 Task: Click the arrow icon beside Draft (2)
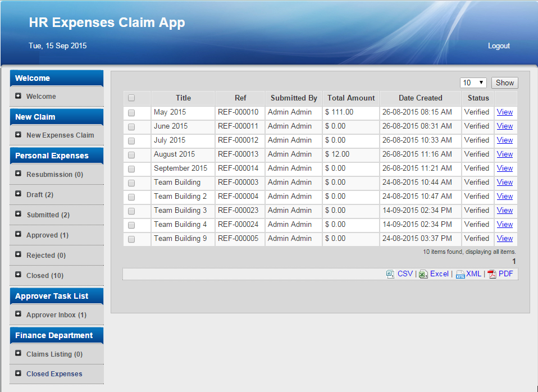(x=19, y=194)
